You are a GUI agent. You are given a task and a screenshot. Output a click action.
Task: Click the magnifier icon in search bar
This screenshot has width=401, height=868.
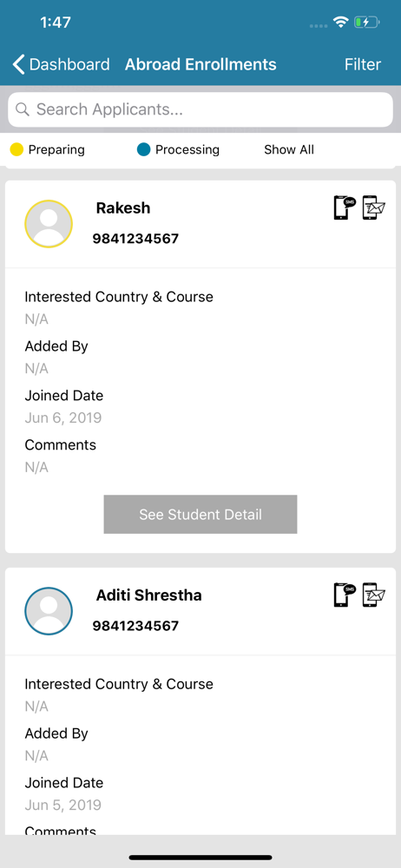23,109
